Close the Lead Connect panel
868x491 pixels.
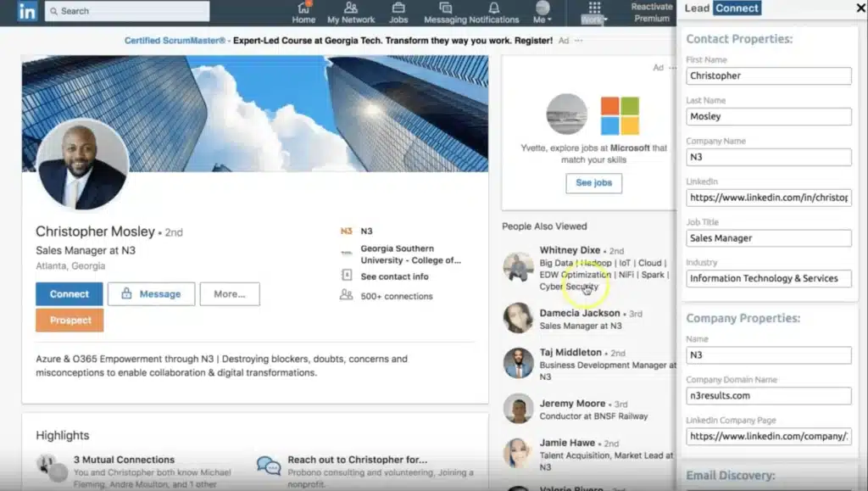pyautogui.click(x=861, y=8)
